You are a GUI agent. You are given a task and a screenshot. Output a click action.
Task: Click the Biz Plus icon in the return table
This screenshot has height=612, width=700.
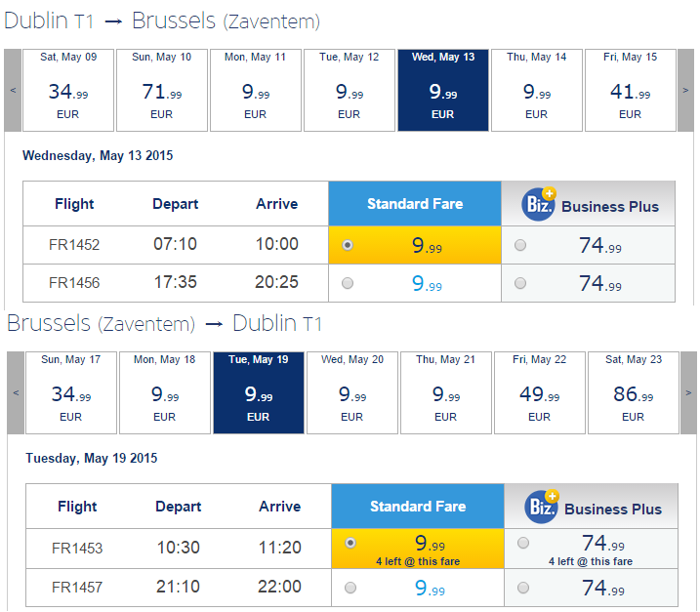[542, 507]
